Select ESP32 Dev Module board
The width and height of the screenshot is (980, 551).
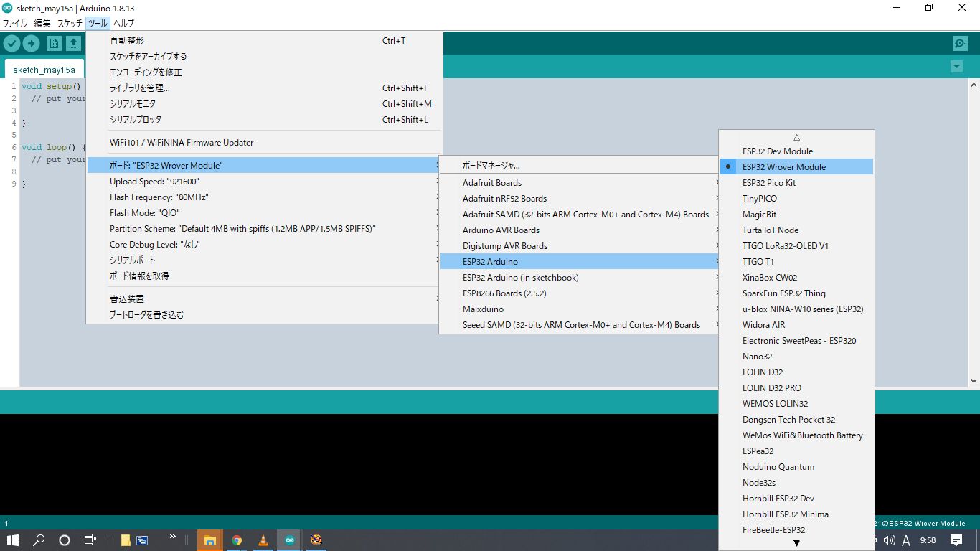796,151
